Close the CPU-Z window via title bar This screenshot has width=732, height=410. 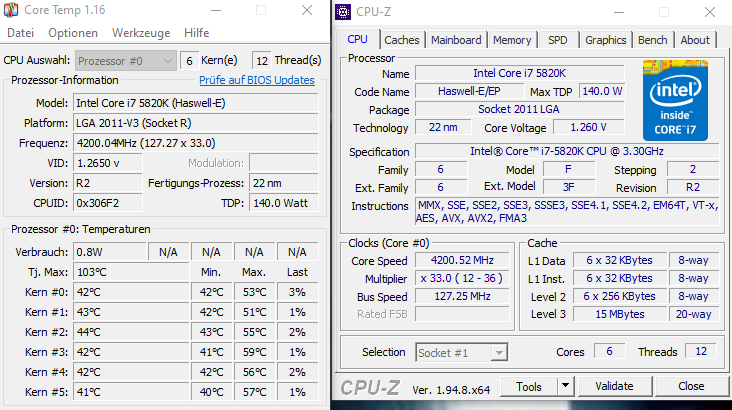pos(710,12)
